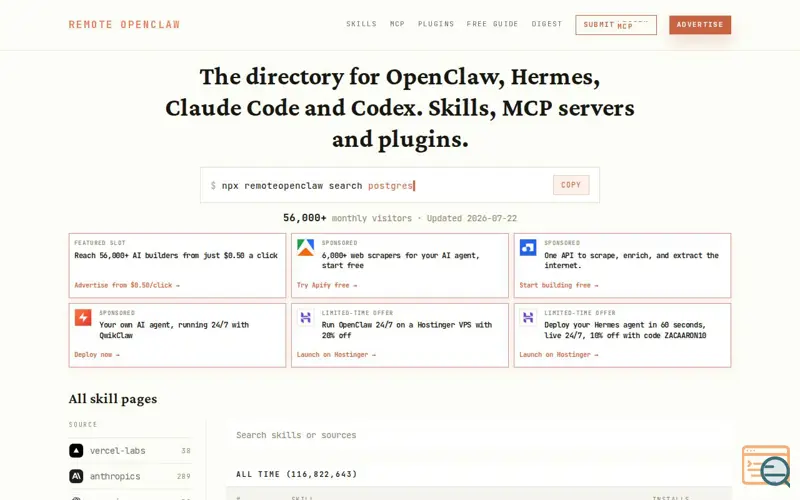
Task: Click Run OpenClaw 24/7 on Hostinger text
Action: (407, 330)
